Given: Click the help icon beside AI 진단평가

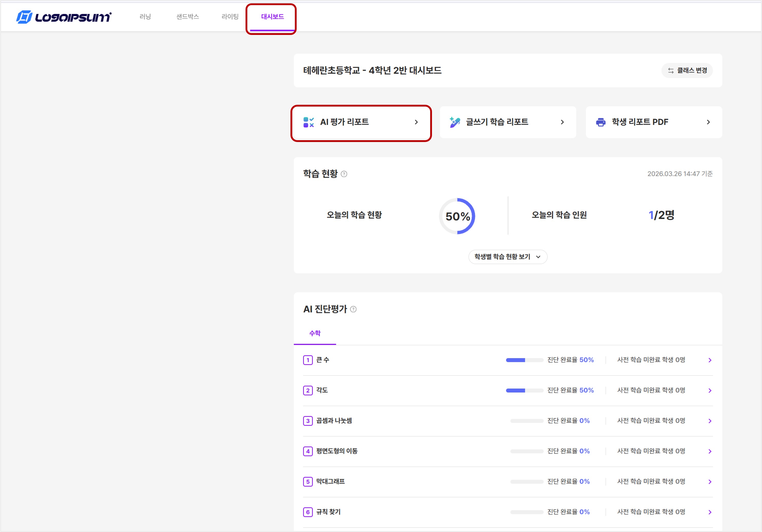Looking at the screenshot, I should [353, 309].
